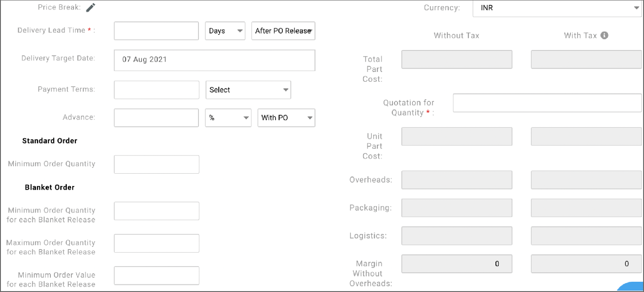Expand the After PO Release dropdown

point(283,31)
